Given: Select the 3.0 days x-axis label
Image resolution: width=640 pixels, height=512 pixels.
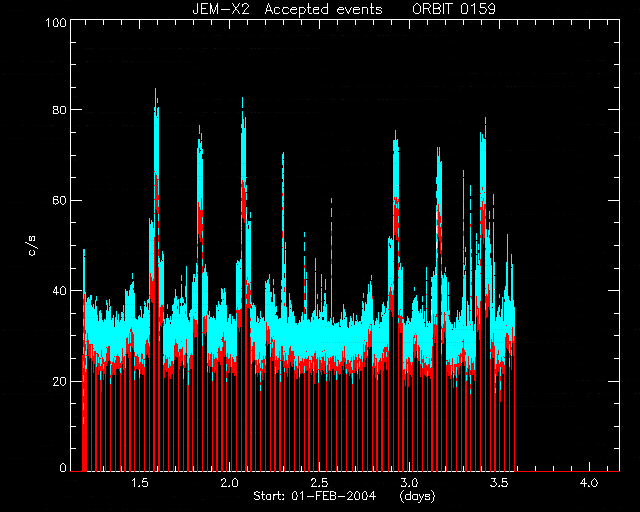Looking at the screenshot, I should point(409,483).
